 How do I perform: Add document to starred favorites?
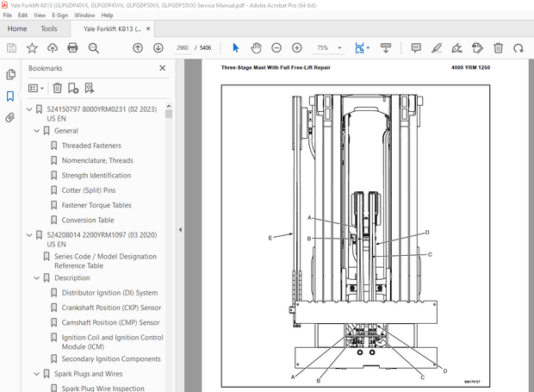coord(32,48)
